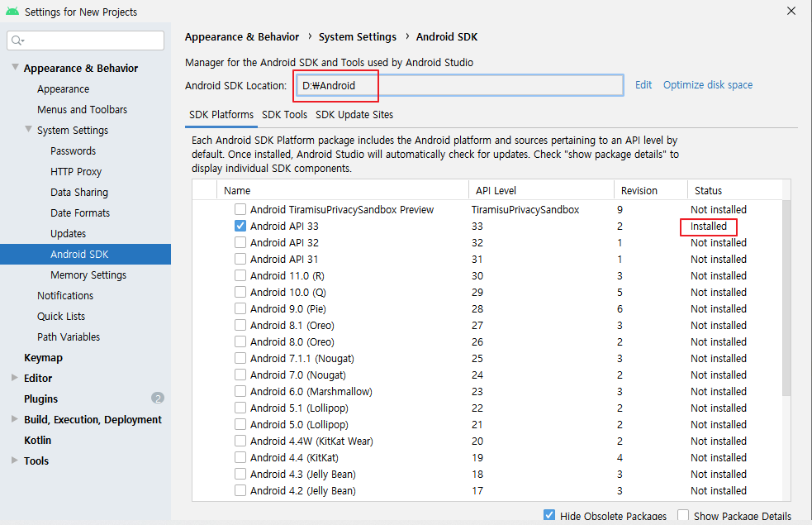Screen dimensions: 812x525
Task: Switch to SDK Update Sites tab
Action: (x=354, y=115)
